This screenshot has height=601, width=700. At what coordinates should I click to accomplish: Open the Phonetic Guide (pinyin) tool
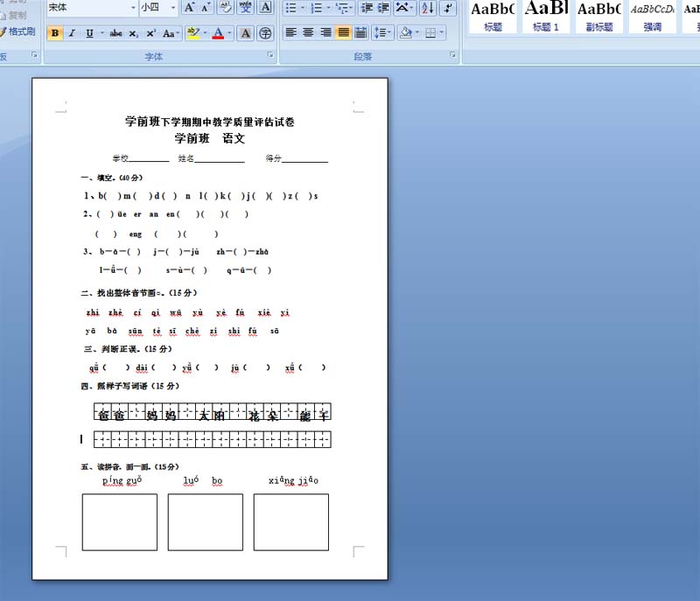[x=246, y=7]
